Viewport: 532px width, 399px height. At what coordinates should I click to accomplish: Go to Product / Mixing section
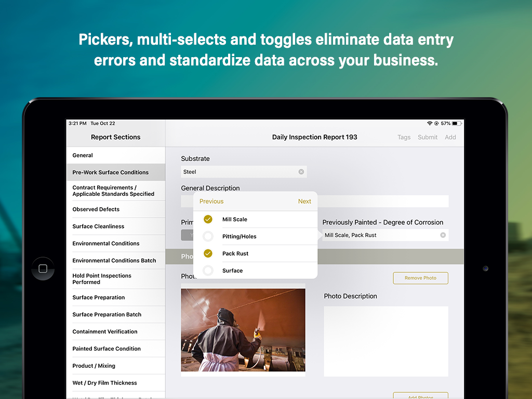(x=116, y=366)
